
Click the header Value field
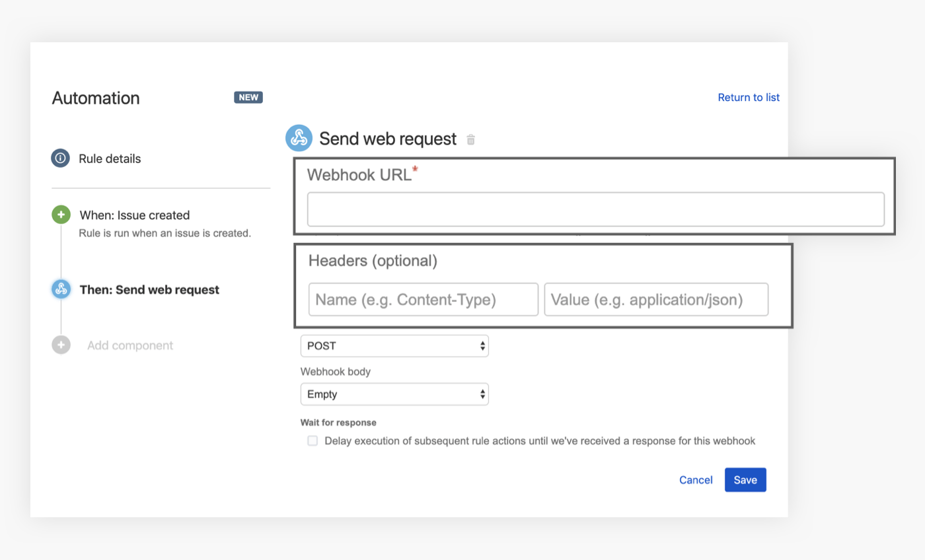click(x=656, y=300)
